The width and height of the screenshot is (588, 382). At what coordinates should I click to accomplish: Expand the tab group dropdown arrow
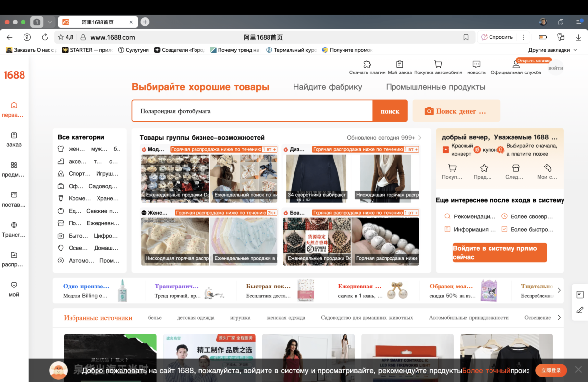(x=49, y=22)
